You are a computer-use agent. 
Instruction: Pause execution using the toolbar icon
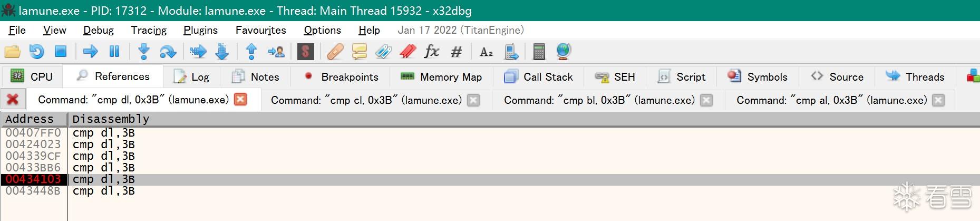tap(114, 52)
